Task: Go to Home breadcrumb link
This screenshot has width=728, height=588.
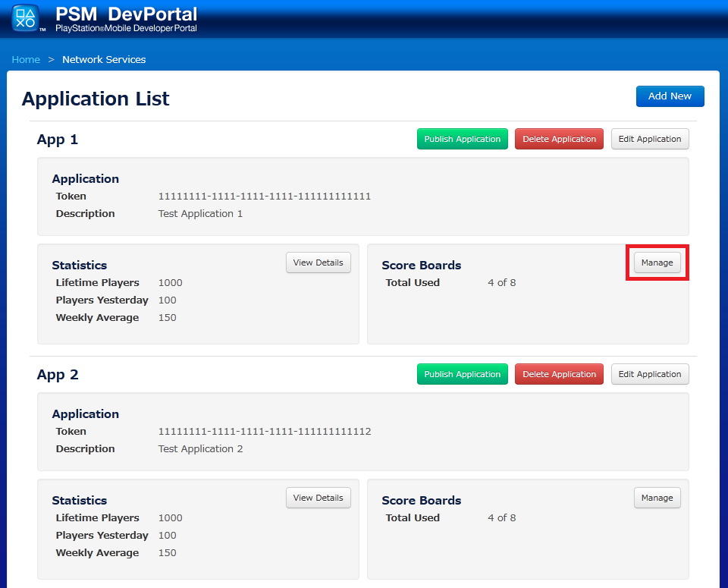Action: pos(26,59)
